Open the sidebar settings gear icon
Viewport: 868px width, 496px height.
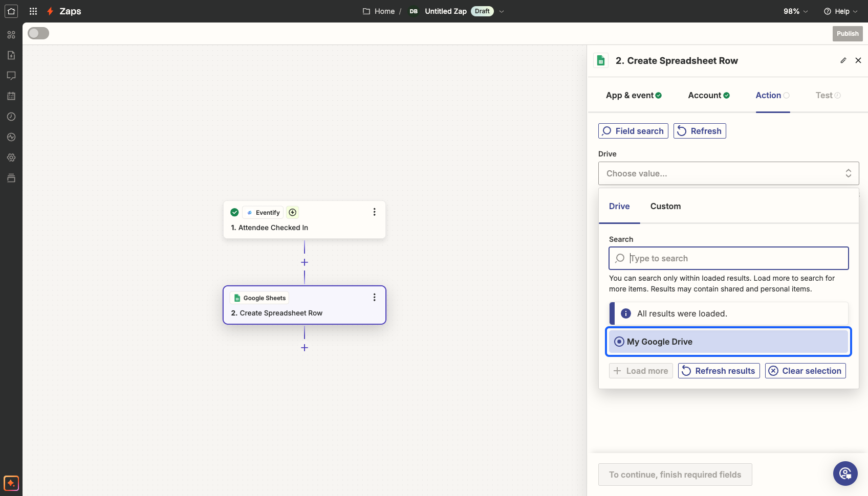click(x=11, y=157)
